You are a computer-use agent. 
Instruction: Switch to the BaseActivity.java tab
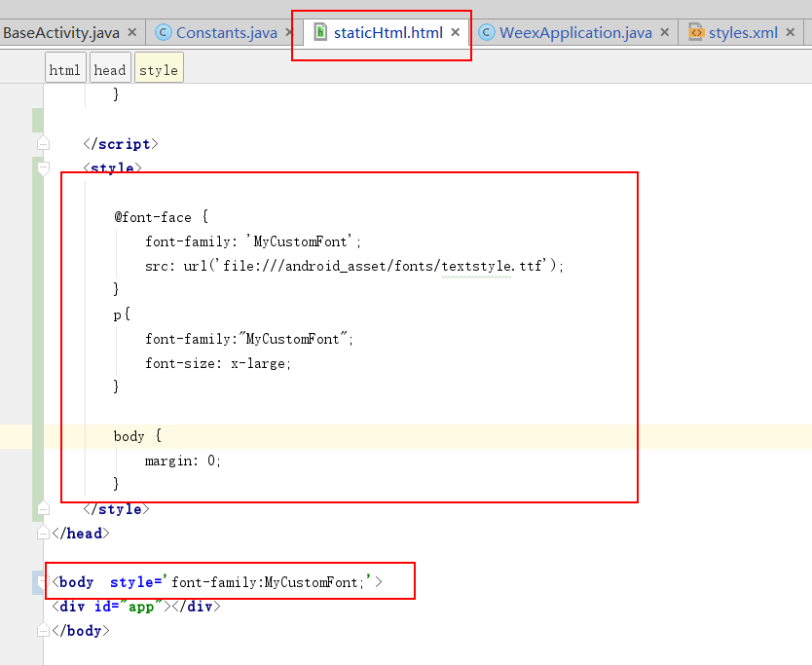click(x=61, y=33)
